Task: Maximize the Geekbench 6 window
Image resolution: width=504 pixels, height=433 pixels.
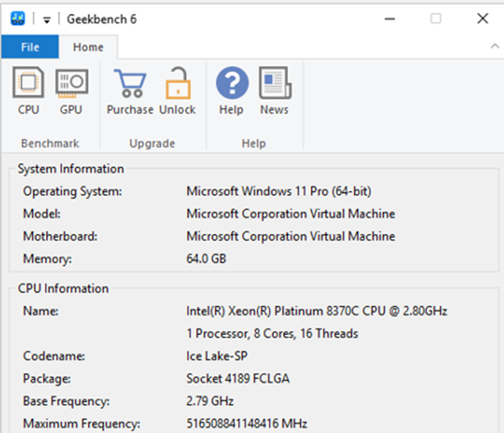Action: (436, 18)
